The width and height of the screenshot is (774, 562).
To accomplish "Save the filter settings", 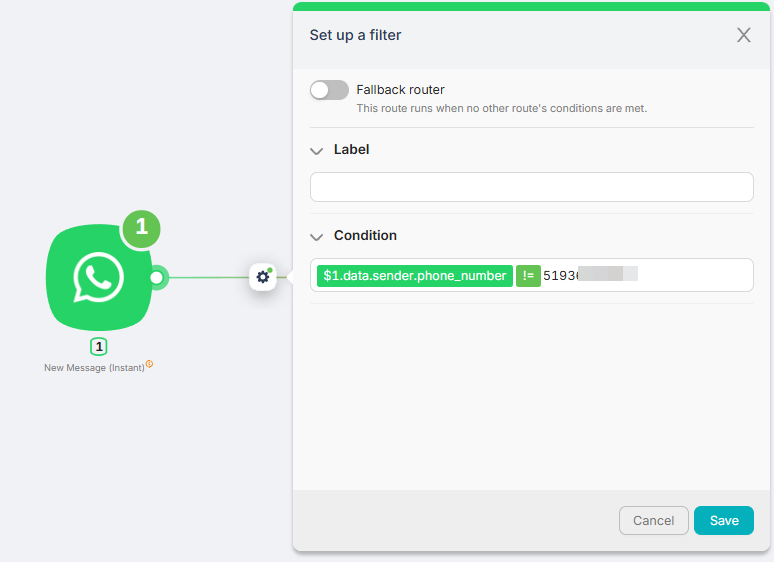I will point(724,521).
